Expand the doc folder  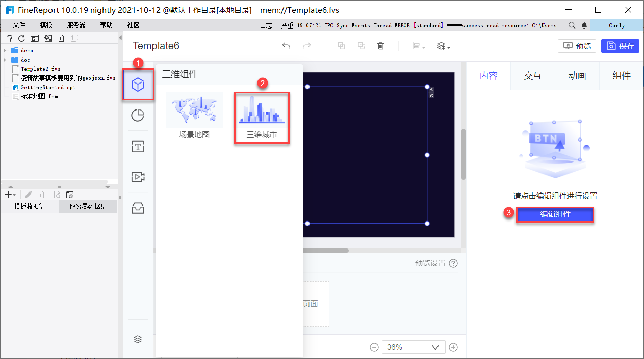[x=5, y=60]
